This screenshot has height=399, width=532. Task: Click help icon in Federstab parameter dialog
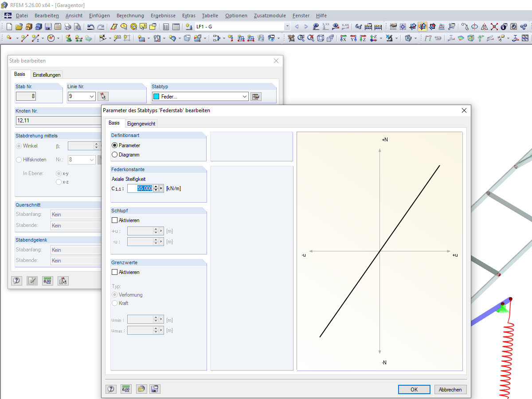click(111, 389)
